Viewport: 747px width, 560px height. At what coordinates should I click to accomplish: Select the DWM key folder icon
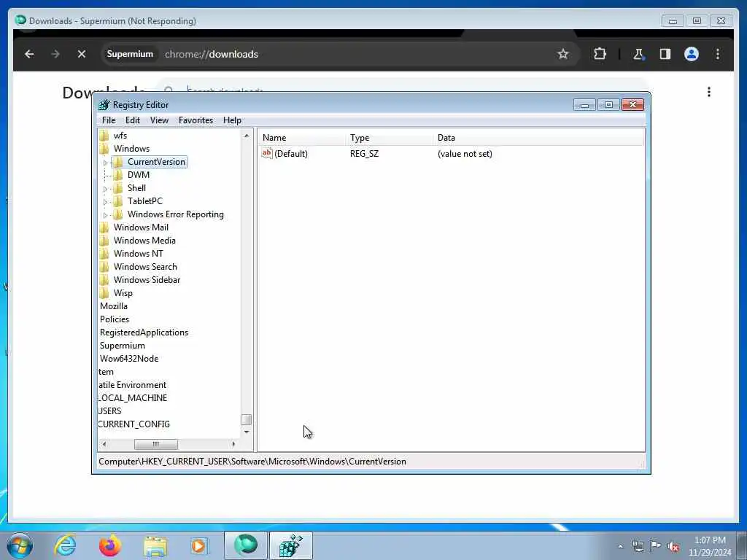pyautogui.click(x=117, y=175)
